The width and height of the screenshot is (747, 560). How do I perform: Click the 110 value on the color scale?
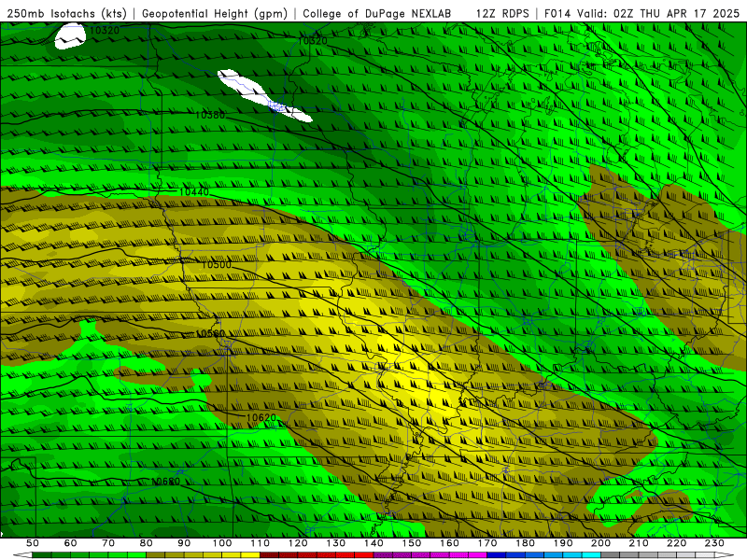pyautogui.click(x=261, y=543)
